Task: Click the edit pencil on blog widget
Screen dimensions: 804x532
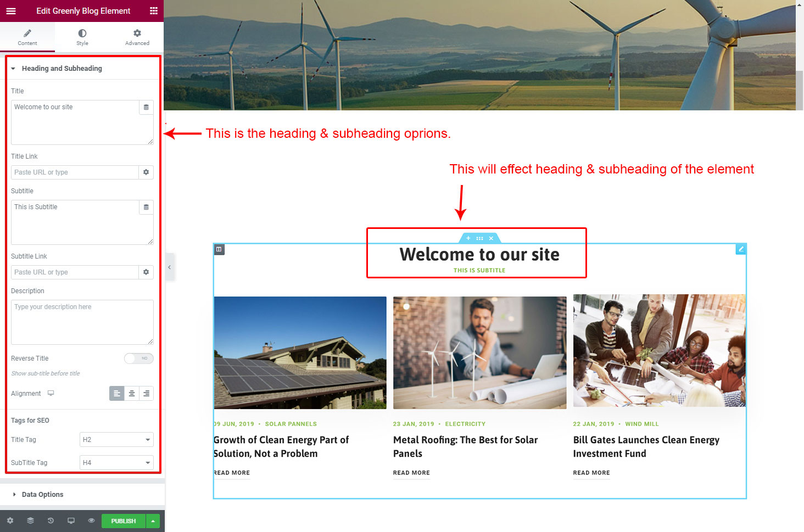Action: (x=740, y=249)
